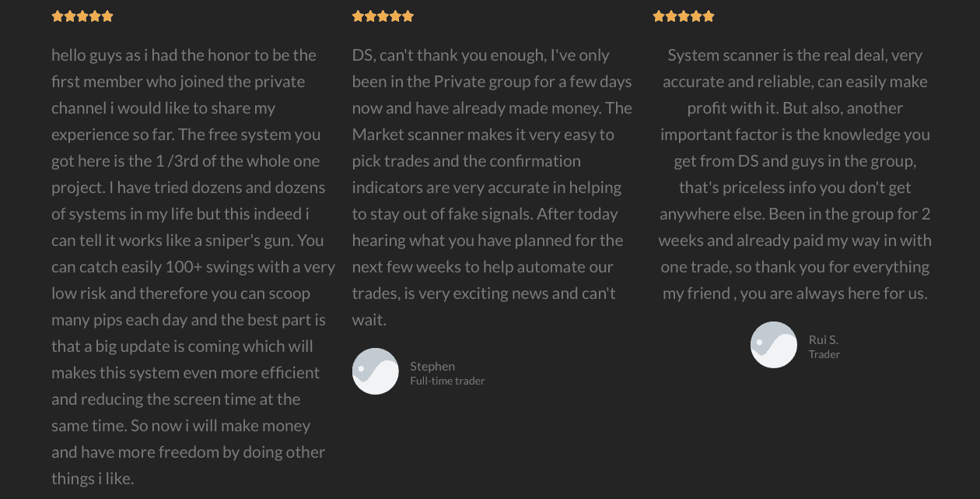This screenshot has width=980, height=499.
Task: Click fifth star above Stephen's review
Action: (x=408, y=16)
